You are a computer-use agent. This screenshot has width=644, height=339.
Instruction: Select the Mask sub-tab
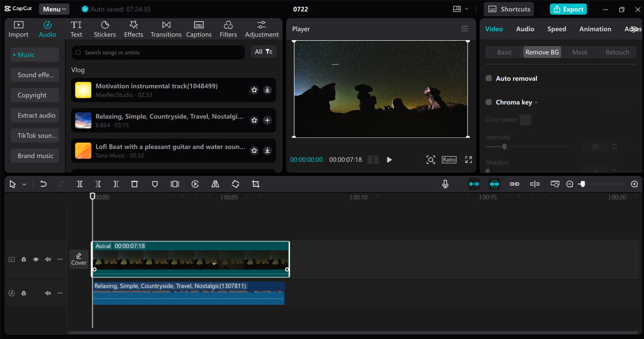(x=580, y=52)
